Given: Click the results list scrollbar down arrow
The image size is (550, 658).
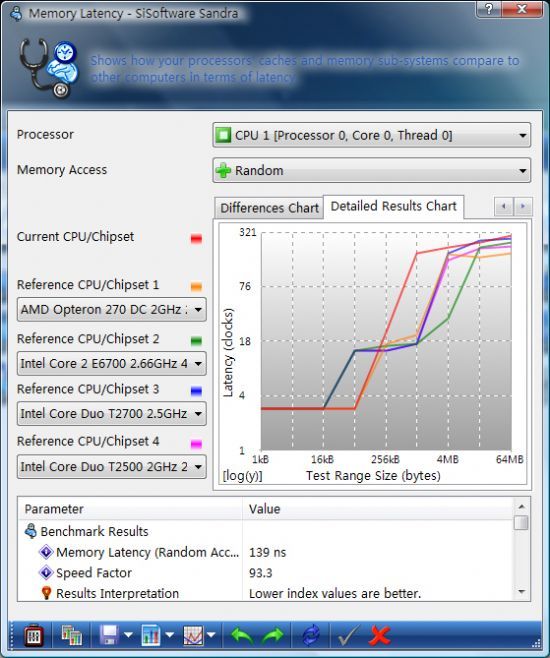Looking at the screenshot, I should pyautogui.click(x=521, y=592).
